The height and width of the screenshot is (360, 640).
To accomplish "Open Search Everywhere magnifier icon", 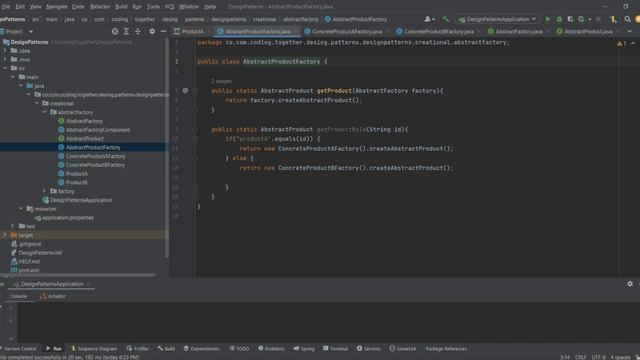I will click(x=627, y=19).
